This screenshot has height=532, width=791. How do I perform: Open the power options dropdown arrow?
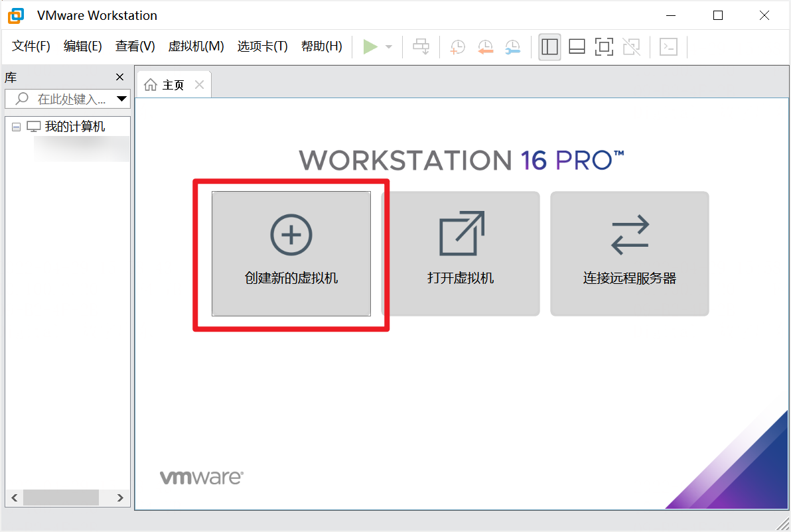(388, 47)
